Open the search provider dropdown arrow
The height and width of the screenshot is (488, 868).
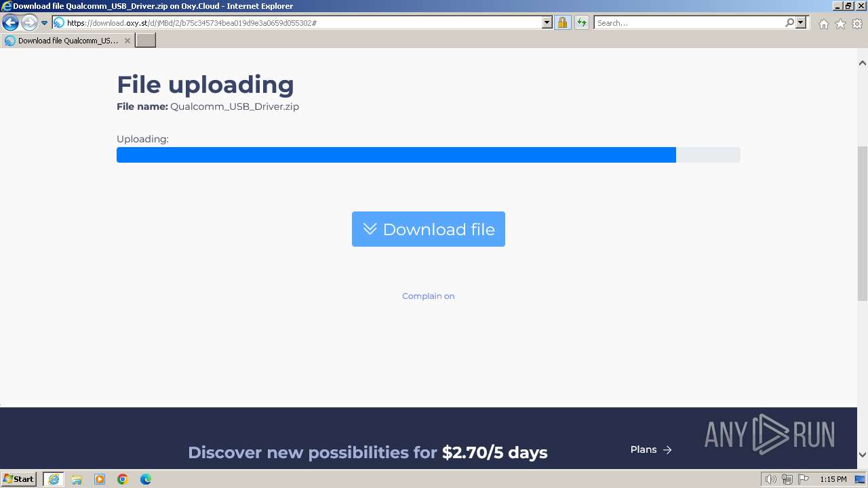(801, 23)
